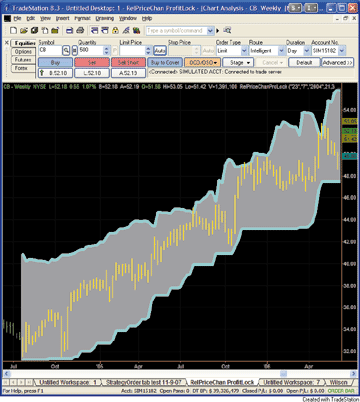The width and height of the screenshot is (360, 402).
Task: Switch to RelPriceChan ProfitLock workspace tab
Action: [222, 382]
